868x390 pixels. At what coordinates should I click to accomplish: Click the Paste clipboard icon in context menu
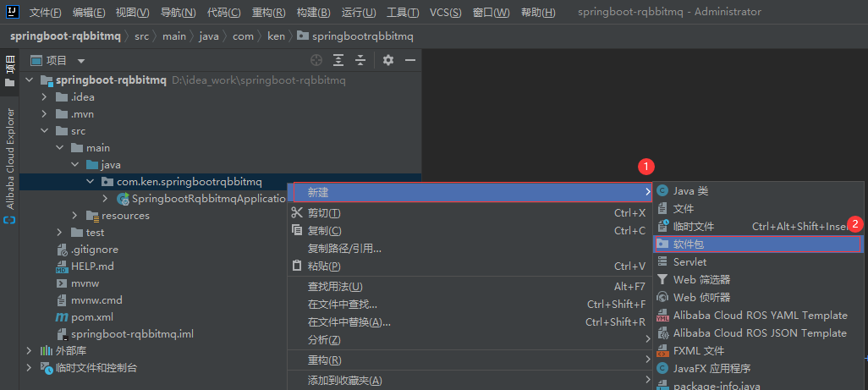coord(297,266)
